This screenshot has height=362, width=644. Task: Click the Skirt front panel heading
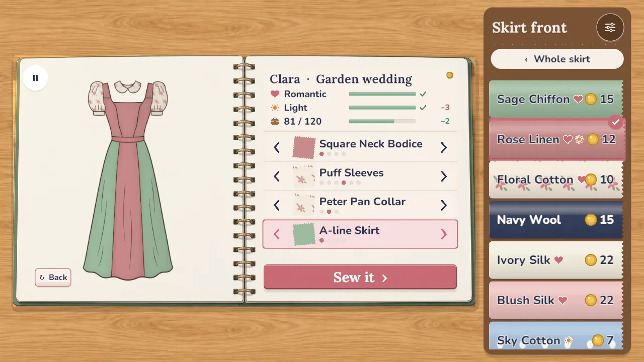coord(529,27)
